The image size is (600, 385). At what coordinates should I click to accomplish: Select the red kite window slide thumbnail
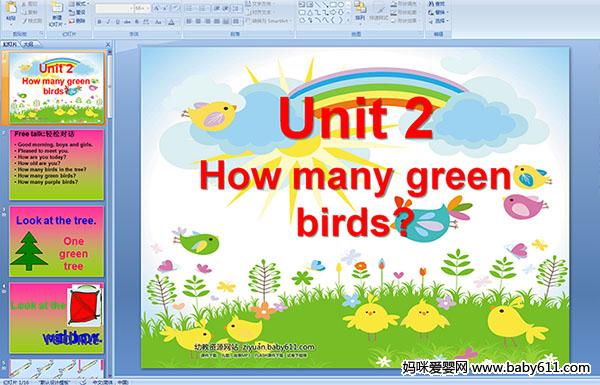[x=57, y=318]
